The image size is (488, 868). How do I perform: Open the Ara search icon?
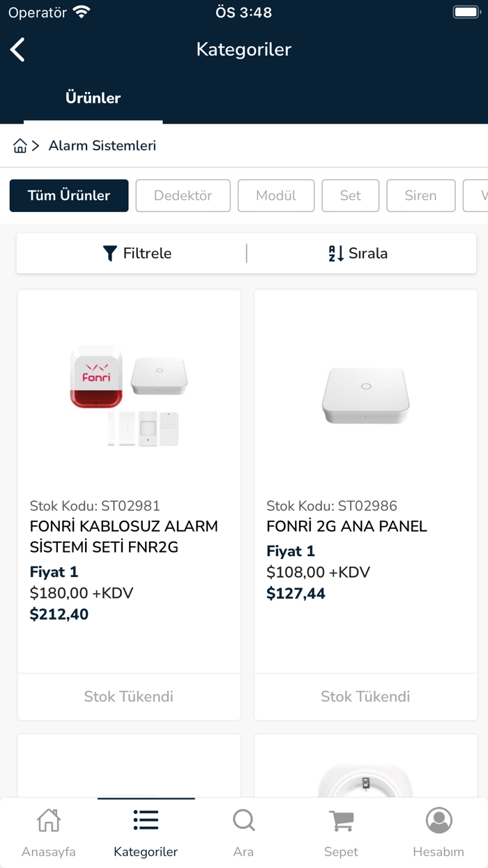243,821
